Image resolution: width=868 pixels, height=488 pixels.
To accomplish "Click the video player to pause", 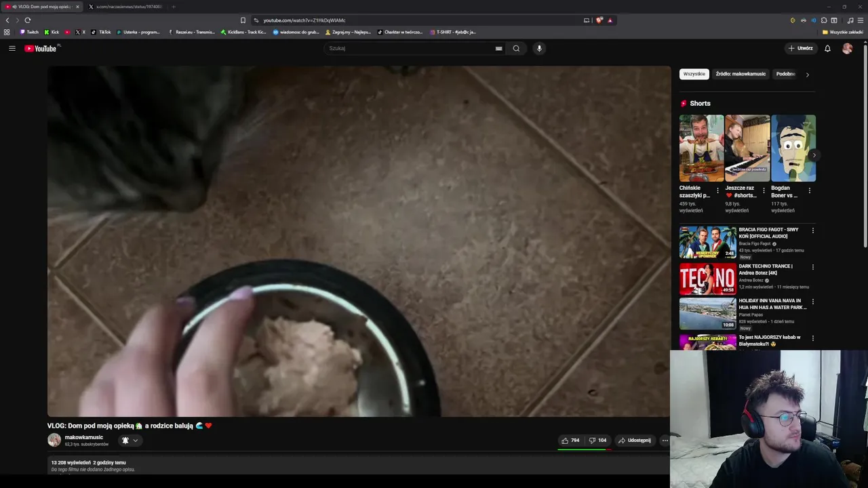I will pos(359,241).
